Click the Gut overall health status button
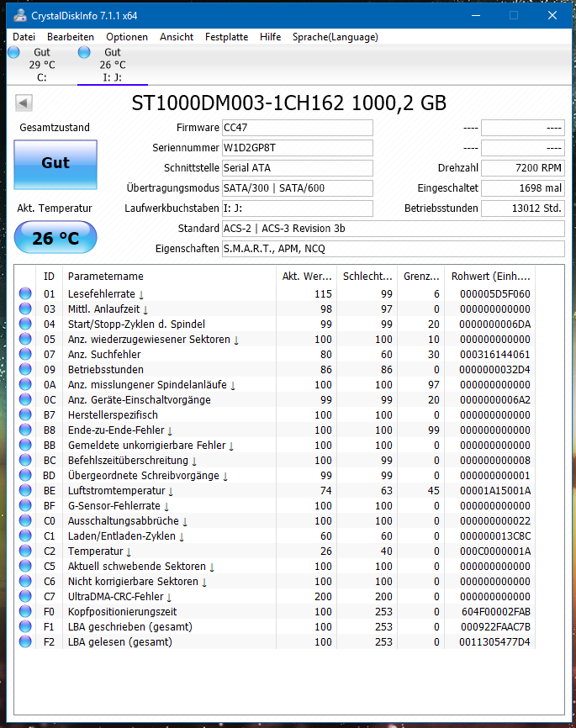Viewport: 576px width, 728px height. click(x=55, y=165)
